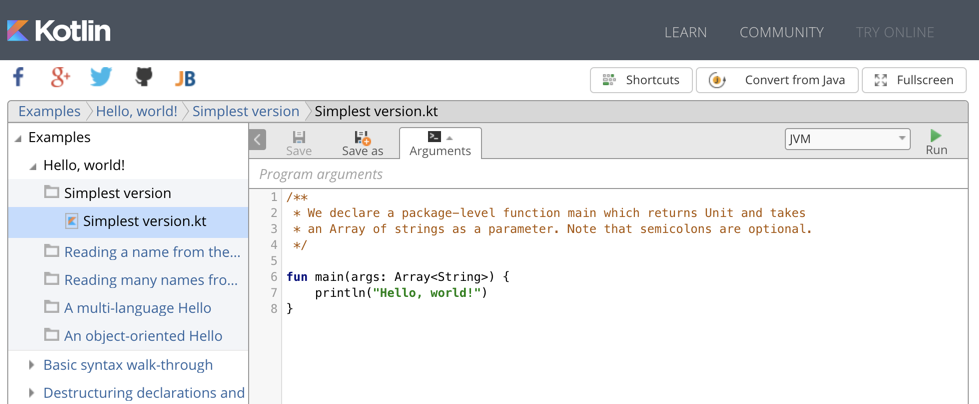Place cursor on the fun main line
The image size is (979, 404).
pyautogui.click(x=398, y=276)
